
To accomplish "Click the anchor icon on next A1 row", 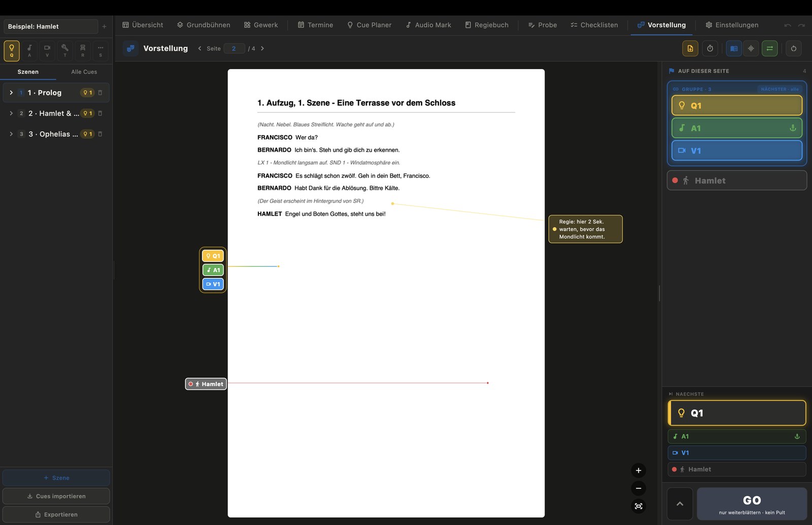I will 797,436.
